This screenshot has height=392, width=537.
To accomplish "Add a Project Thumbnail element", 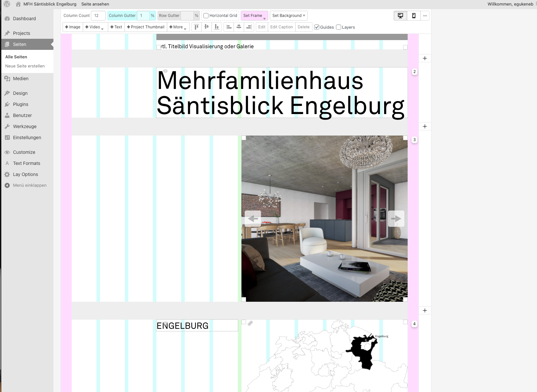I will (x=146, y=27).
